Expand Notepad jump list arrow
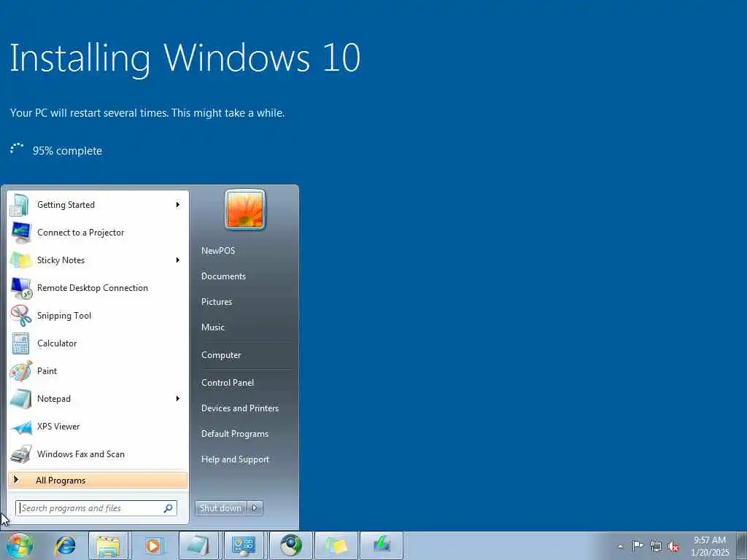The height and width of the screenshot is (560, 747). click(x=178, y=399)
